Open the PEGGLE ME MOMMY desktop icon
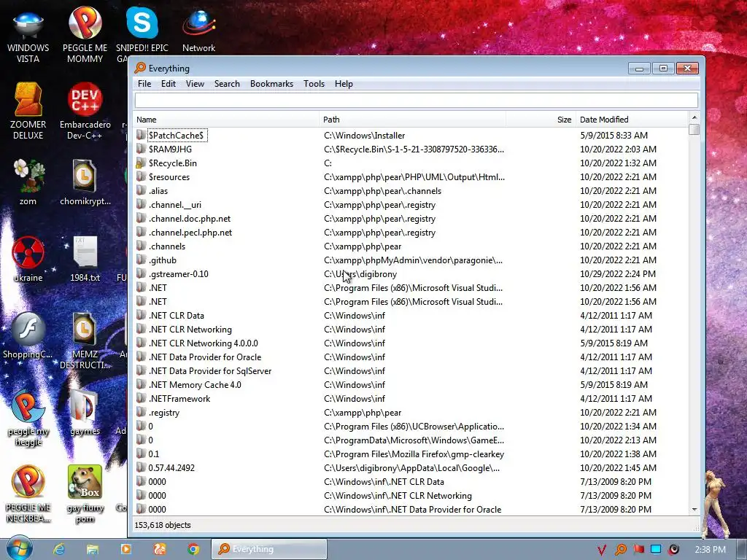747x560 pixels. click(85, 36)
